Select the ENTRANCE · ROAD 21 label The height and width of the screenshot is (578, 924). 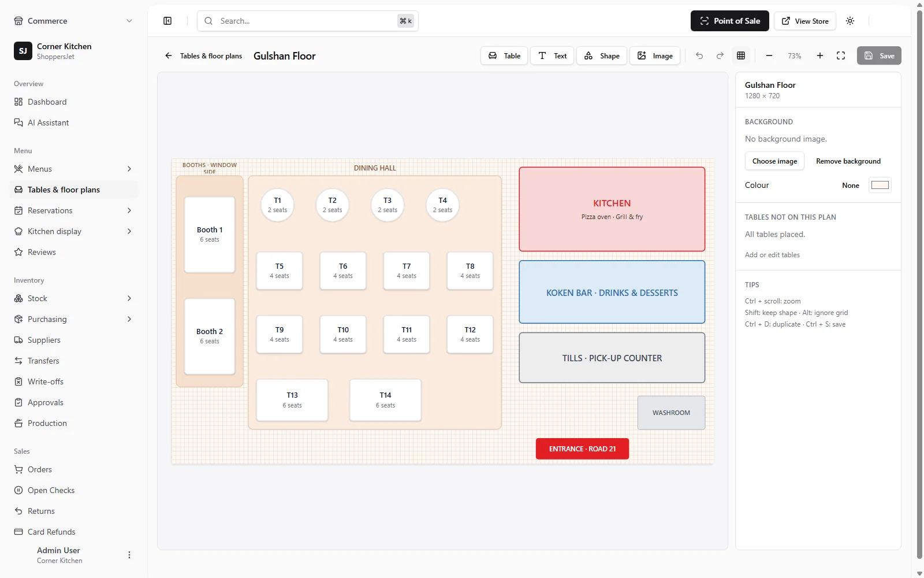pyautogui.click(x=582, y=449)
